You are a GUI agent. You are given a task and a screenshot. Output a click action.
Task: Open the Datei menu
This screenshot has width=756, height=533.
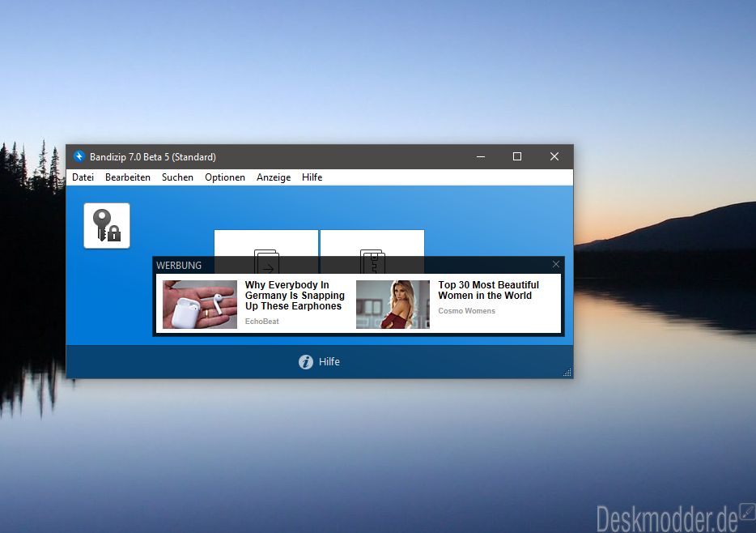pos(83,177)
